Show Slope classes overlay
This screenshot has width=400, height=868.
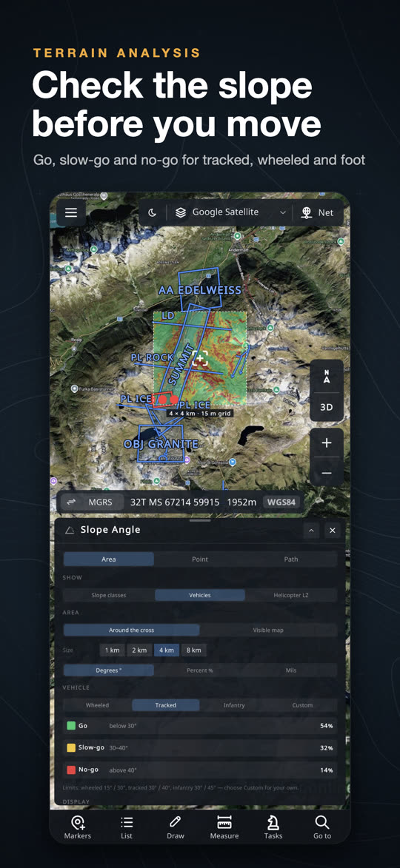click(109, 595)
